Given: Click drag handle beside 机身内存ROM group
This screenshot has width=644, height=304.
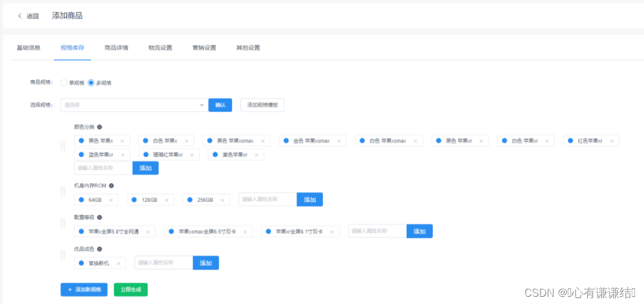Looking at the screenshot, I should click(x=63, y=191).
